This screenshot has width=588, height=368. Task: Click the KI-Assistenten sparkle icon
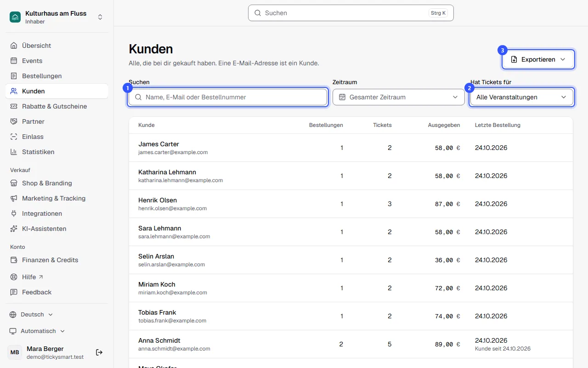(14, 229)
